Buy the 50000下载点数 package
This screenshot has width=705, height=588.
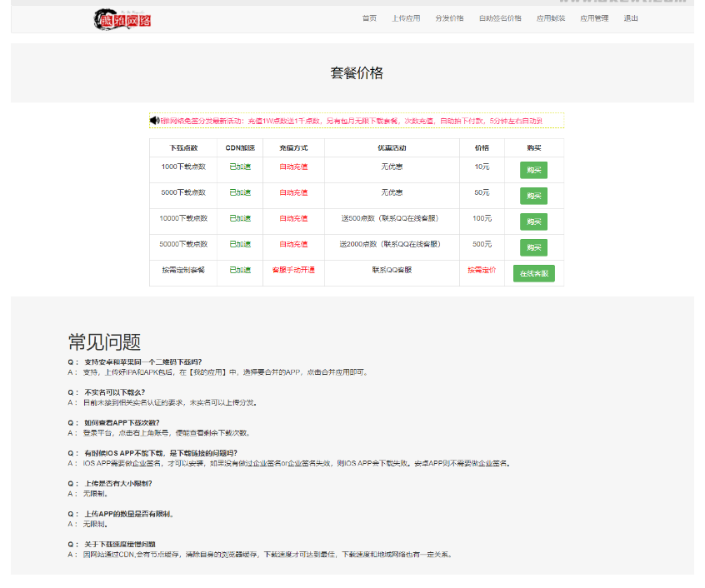(x=533, y=247)
